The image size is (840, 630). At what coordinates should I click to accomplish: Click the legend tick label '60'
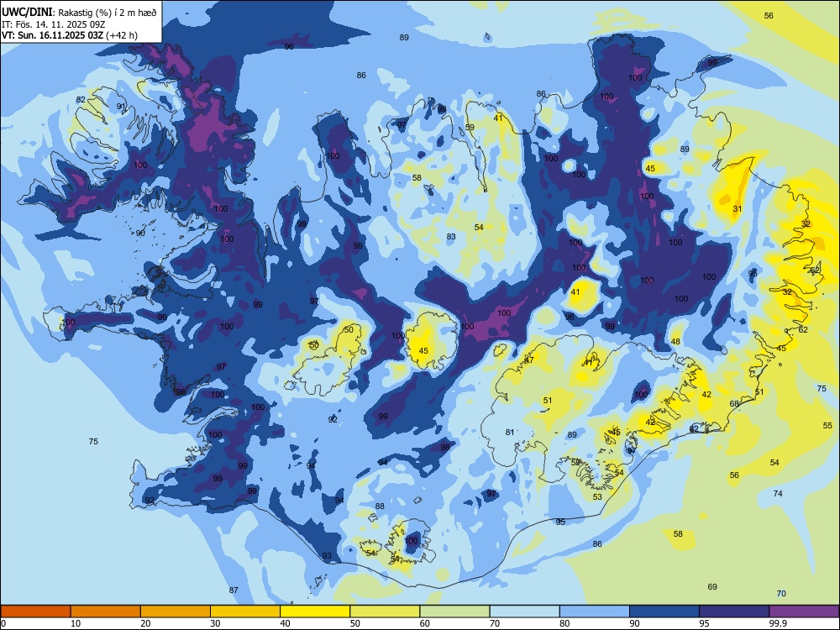pyautogui.click(x=425, y=623)
